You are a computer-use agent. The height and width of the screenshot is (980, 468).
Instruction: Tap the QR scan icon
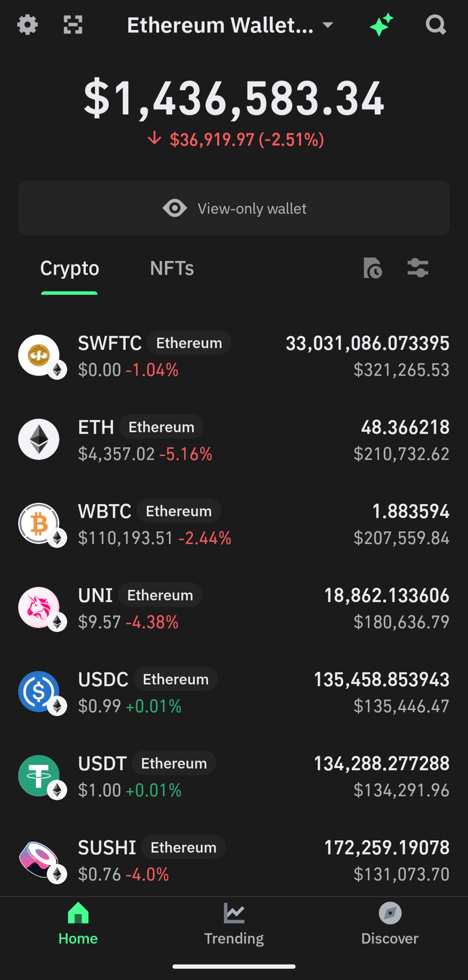[73, 25]
